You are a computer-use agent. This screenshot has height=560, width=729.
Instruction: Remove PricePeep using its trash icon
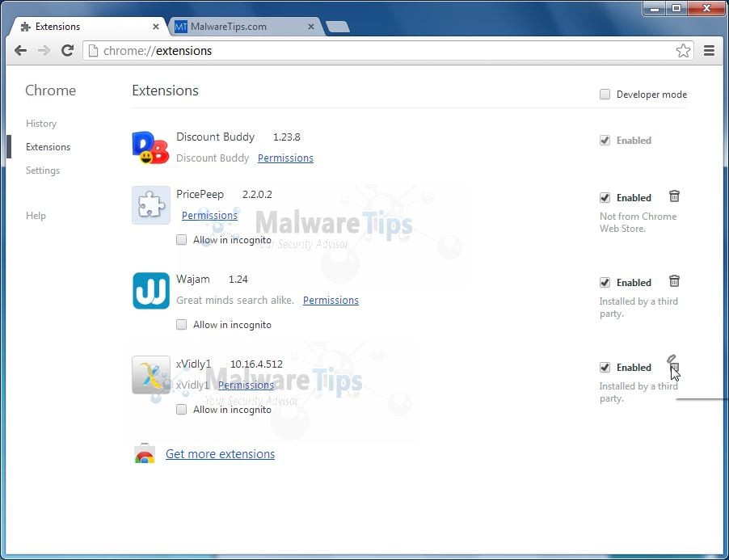674,196
